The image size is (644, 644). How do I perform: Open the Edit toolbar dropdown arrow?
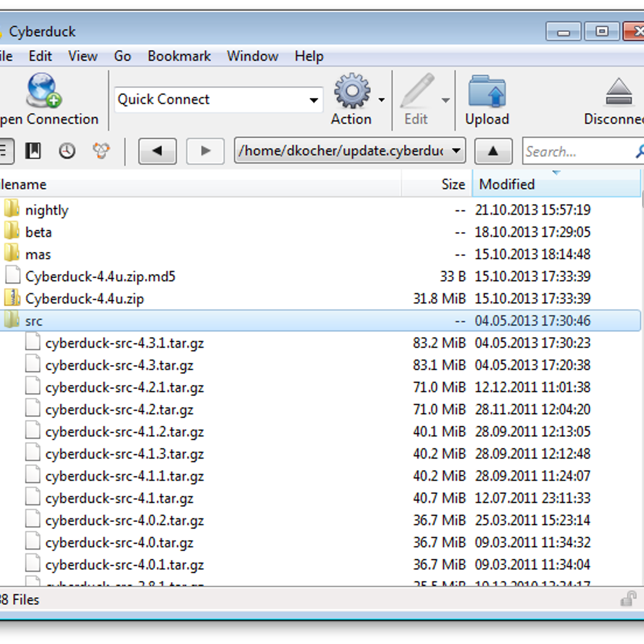point(445,100)
